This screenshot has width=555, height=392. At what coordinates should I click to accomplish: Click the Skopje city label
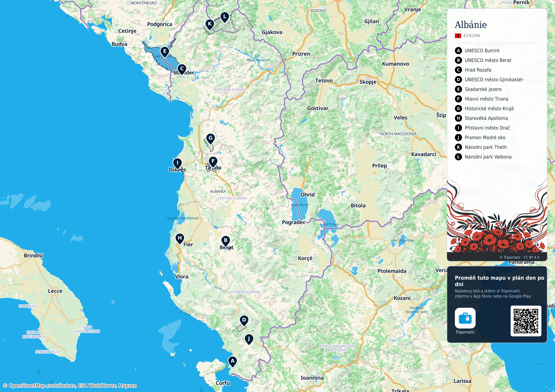(368, 82)
